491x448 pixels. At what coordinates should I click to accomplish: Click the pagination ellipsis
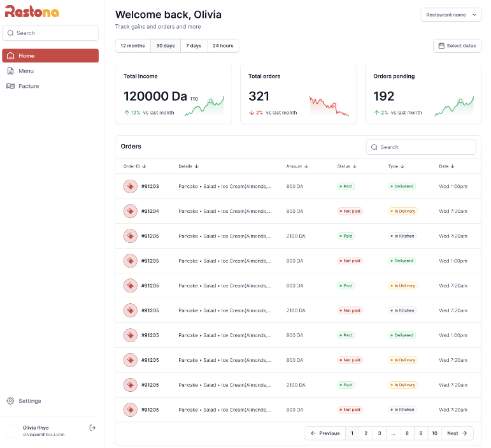[394, 433]
